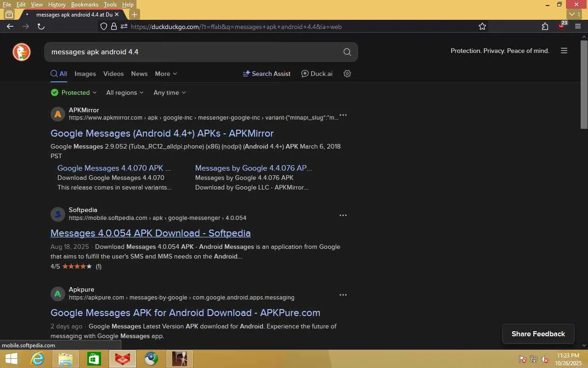588x368 pixels.
Task: Click the taskbar clock showing 11:23 PM
Action: click(x=568, y=359)
